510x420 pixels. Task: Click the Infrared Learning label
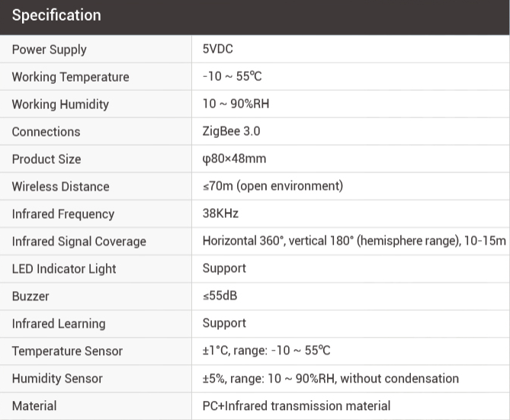59,324
